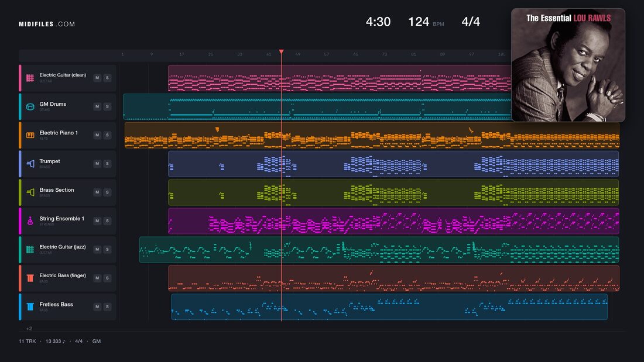Solo the Electric Guitar (jazz) track
This screenshot has width=644, height=362.
click(x=107, y=249)
